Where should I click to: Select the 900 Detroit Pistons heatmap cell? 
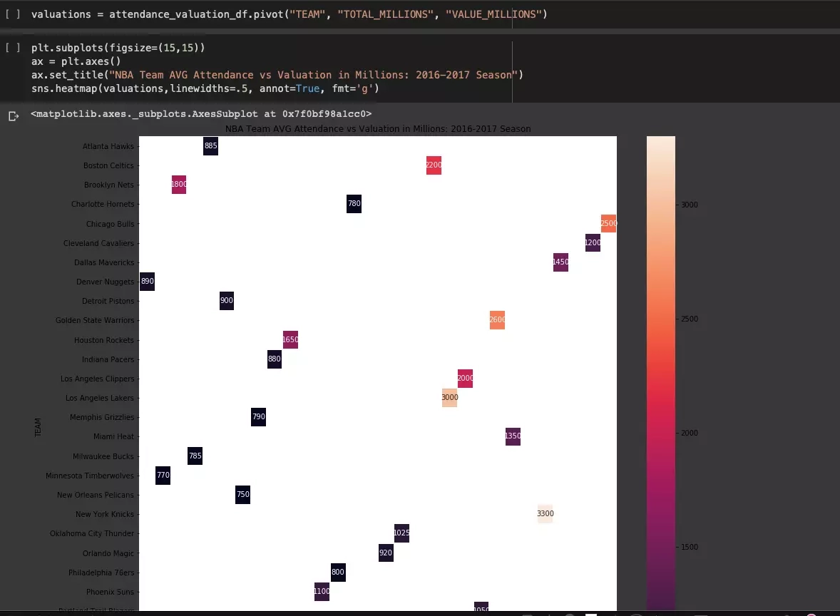[227, 300]
